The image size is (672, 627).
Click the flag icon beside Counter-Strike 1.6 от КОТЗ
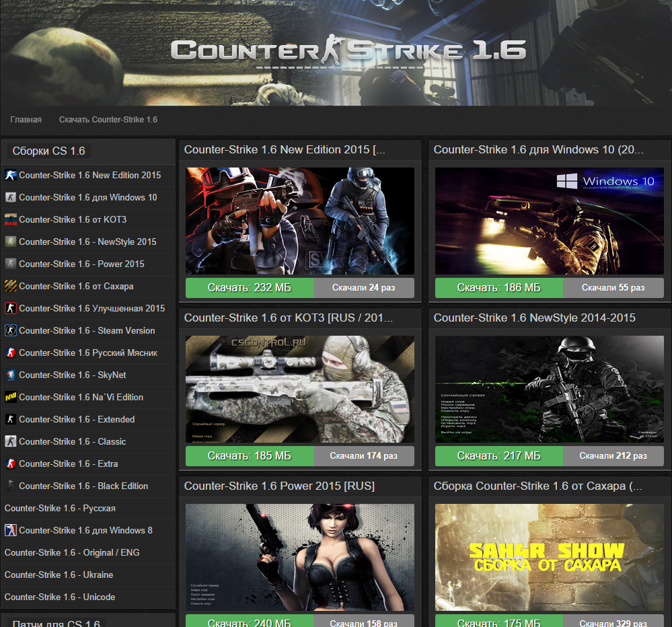tap(11, 219)
